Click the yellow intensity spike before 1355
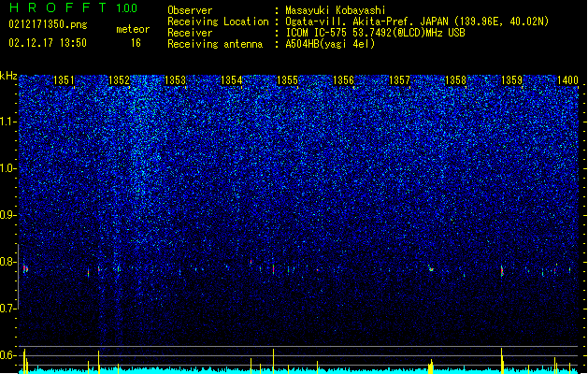This screenshot has height=374, width=588. click(273, 361)
